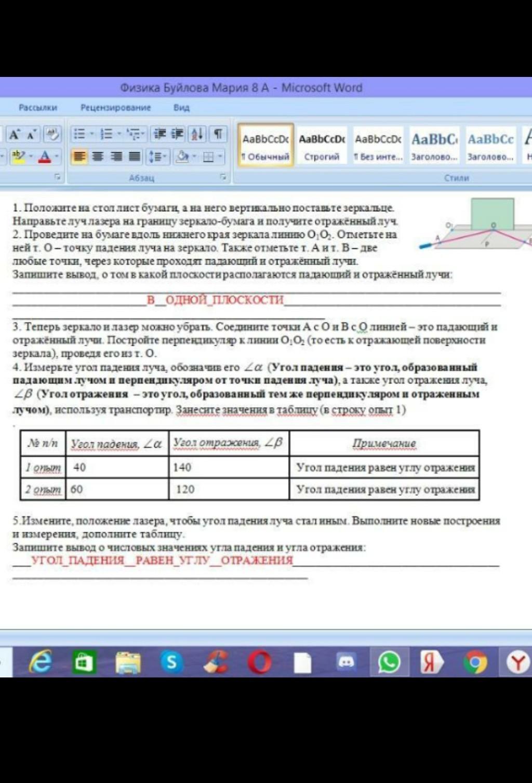Click the line spacing icon
Viewport: 532px width, 783px height.
[154, 156]
